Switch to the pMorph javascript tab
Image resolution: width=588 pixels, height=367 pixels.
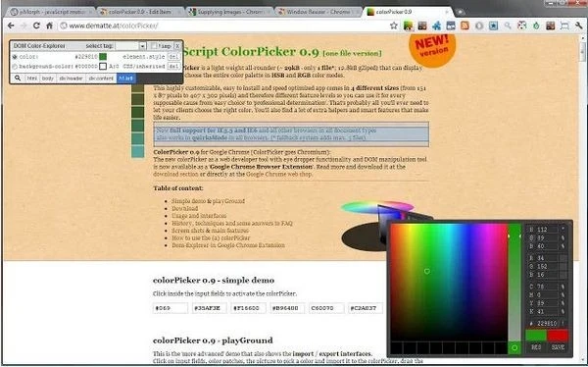pos(51,12)
